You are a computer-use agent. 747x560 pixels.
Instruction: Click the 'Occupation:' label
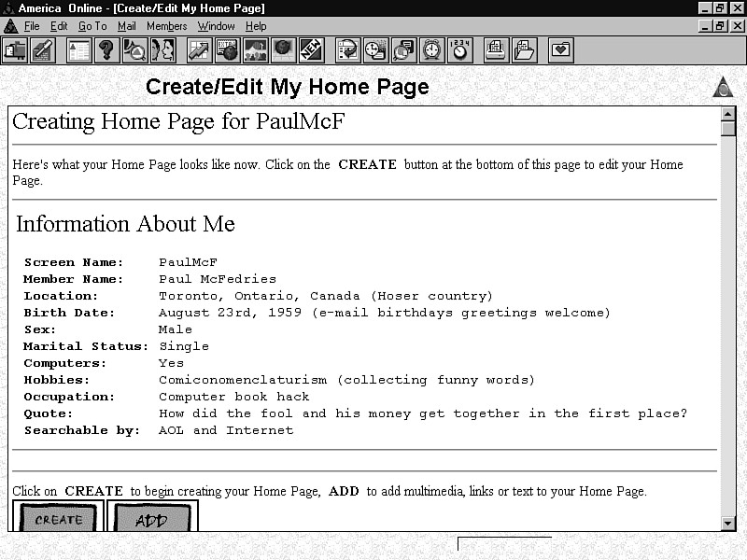click(x=69, y=397)
